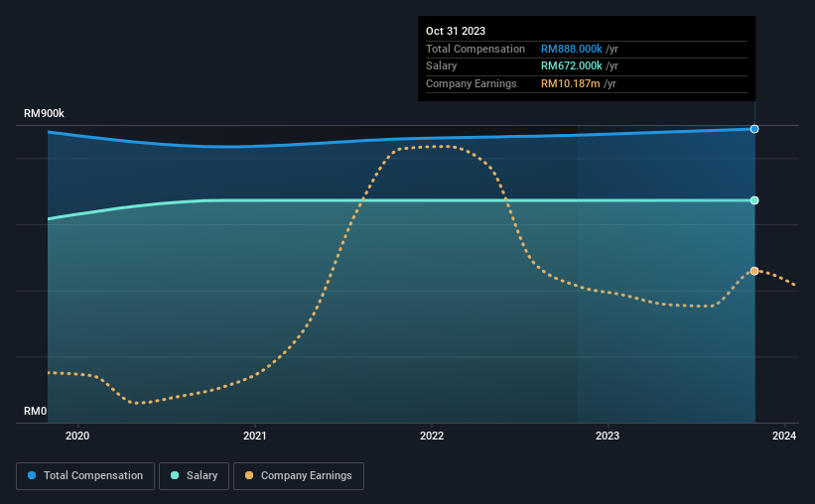Click the RM900k y-axis label

pos(45,113)
